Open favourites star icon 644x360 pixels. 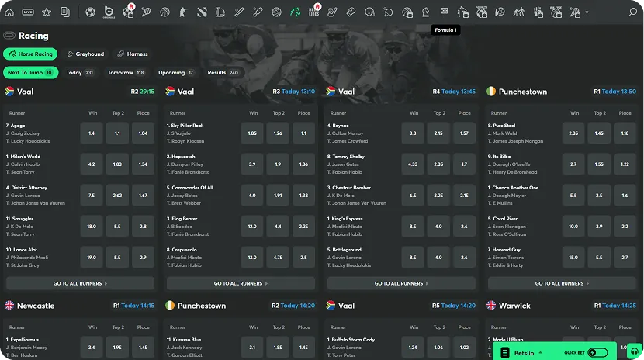coord(47,12)
